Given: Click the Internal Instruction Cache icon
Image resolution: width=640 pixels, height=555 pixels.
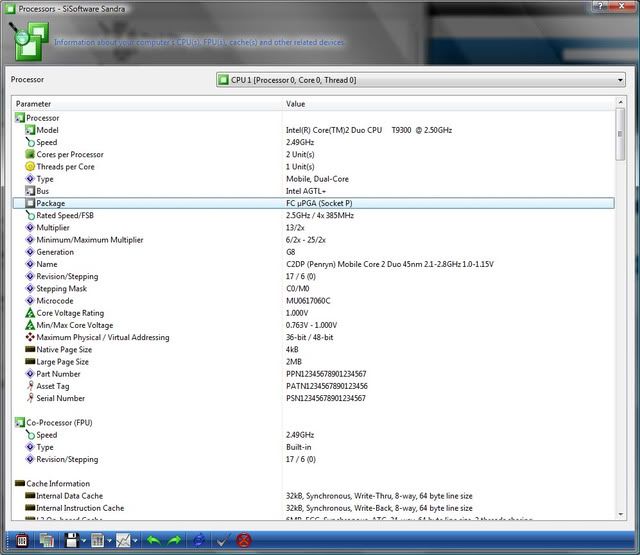Looking at the screenshot, I should (x=30, y=508).
